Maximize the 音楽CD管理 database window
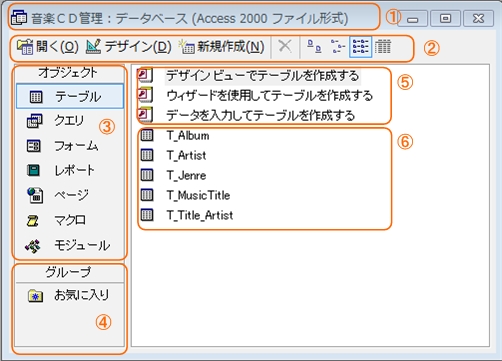Screen dimensions: 502x361 tap(446, 19)
